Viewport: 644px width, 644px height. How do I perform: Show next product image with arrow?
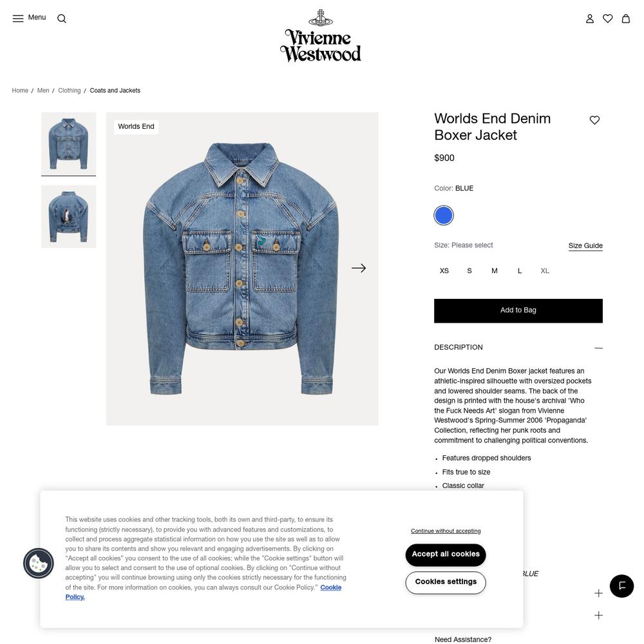point(359,268)
